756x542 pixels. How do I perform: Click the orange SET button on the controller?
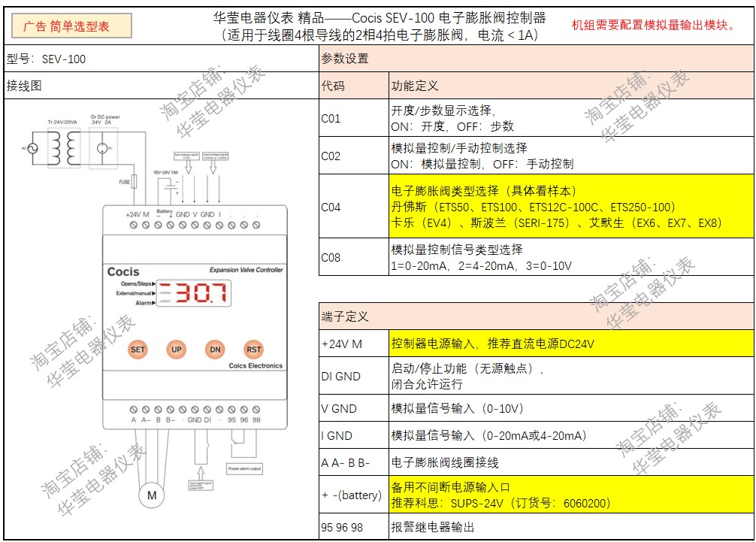click(x=138, y=350)
